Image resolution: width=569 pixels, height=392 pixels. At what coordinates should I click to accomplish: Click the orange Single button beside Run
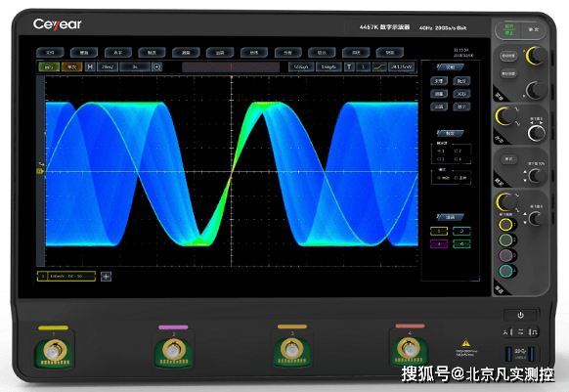click(71, 66)
